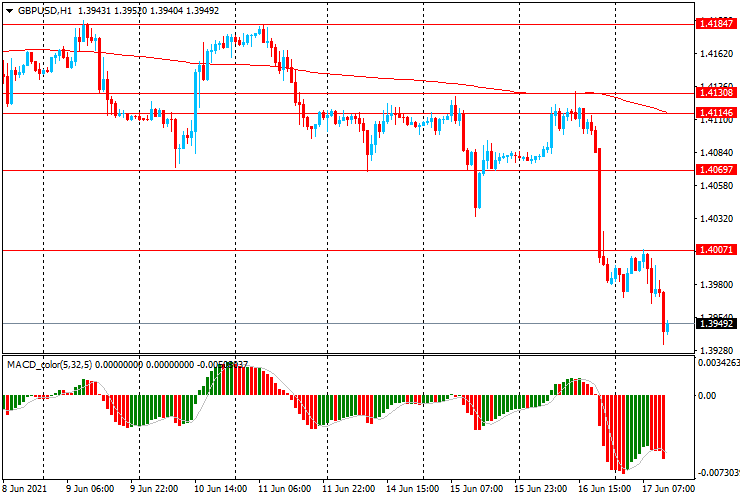Select the MACD 0.00 axis value
740x500 pixels.
click(x=707, y=396)
